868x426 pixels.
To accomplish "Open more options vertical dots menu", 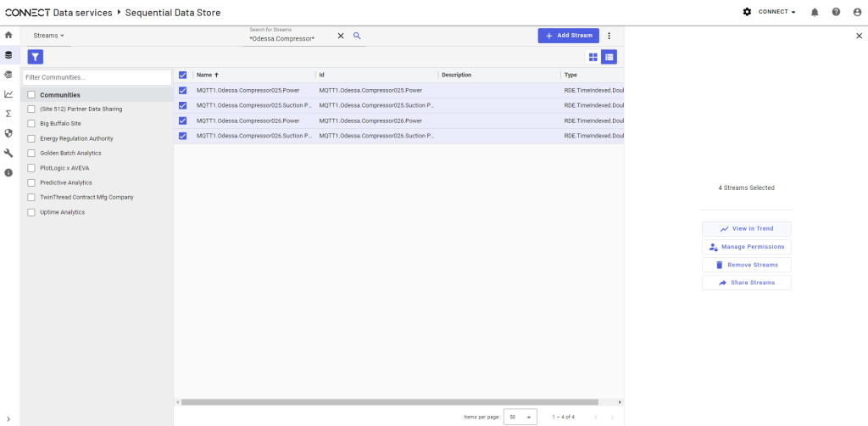I will point(609,36).
